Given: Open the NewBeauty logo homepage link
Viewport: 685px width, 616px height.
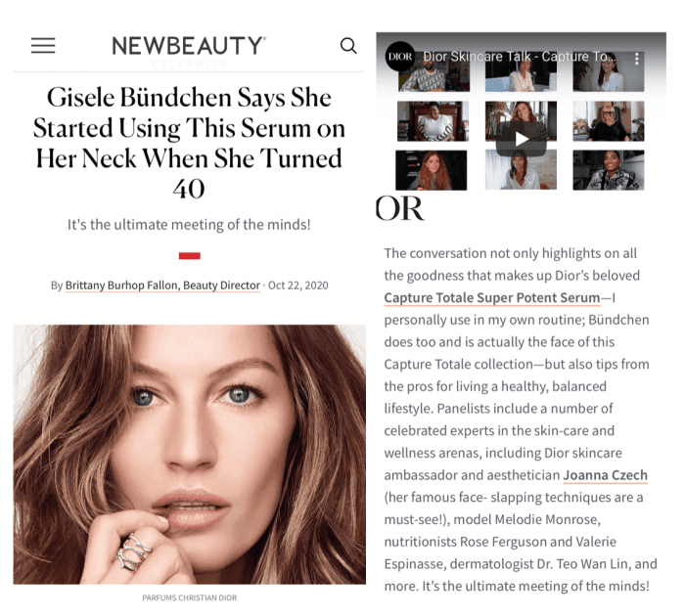Looking at the screenshot, I should [188, 45].
